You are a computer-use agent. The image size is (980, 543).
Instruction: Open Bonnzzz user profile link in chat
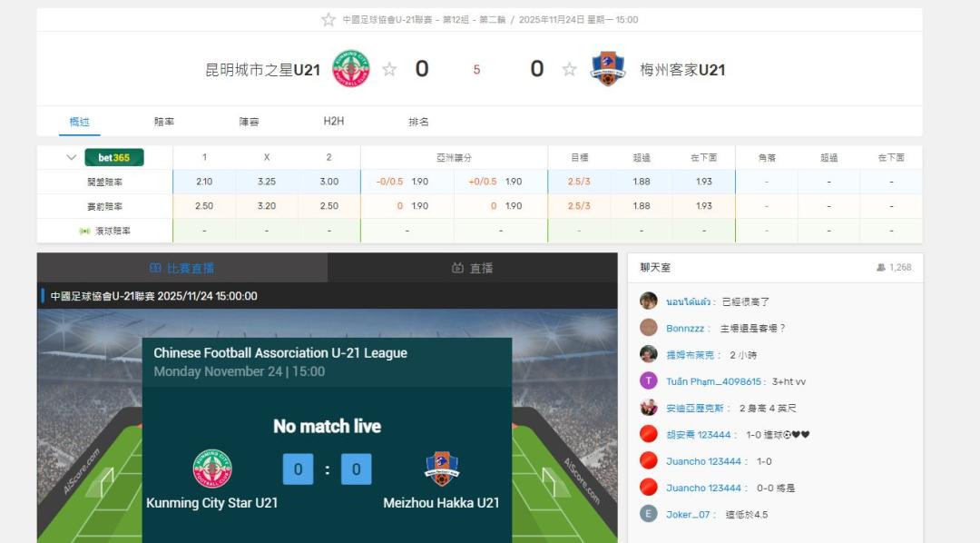685,328
